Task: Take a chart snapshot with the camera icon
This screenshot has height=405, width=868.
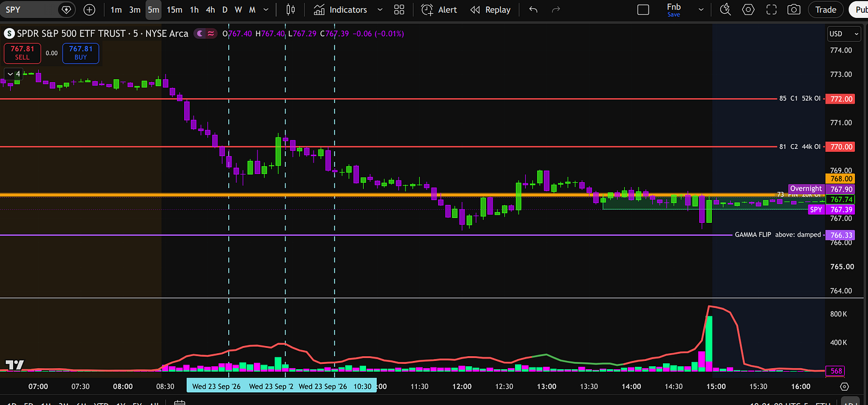Action: (794, 10)
